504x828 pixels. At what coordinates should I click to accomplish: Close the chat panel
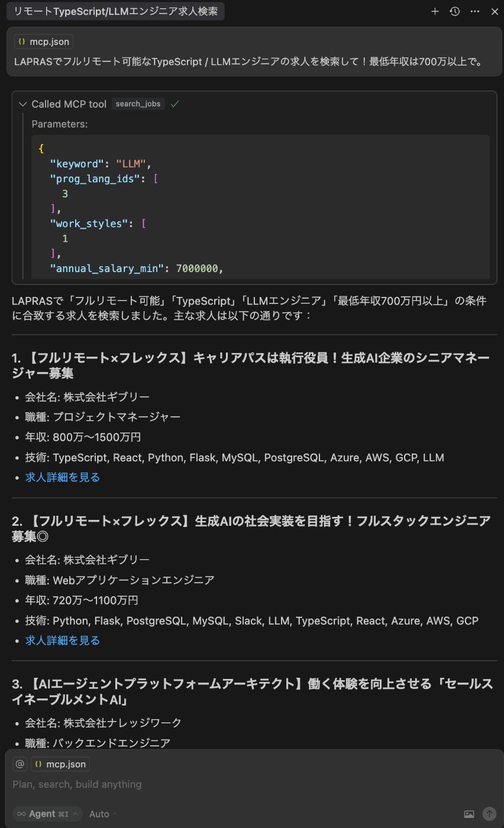[x=495, y=11]
